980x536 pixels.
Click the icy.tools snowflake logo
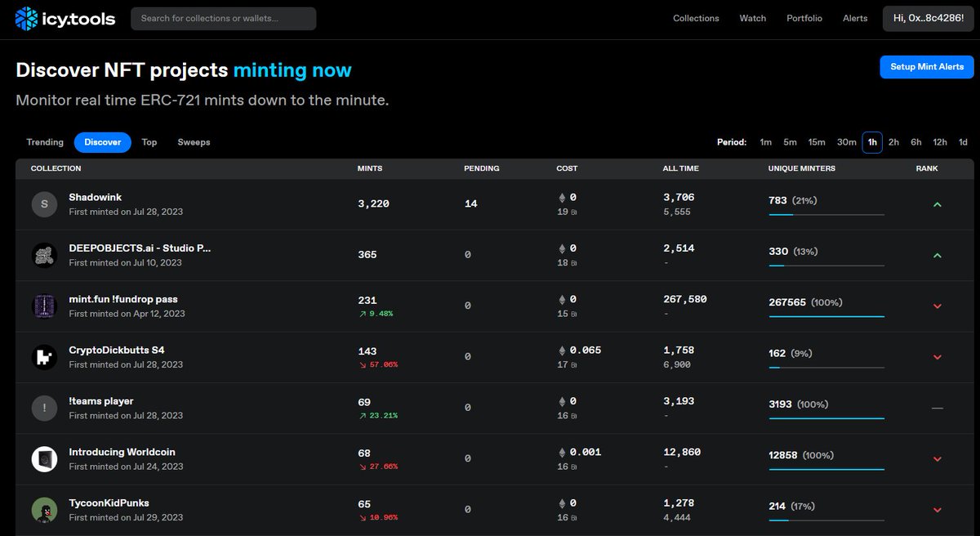tap(27, 18)
